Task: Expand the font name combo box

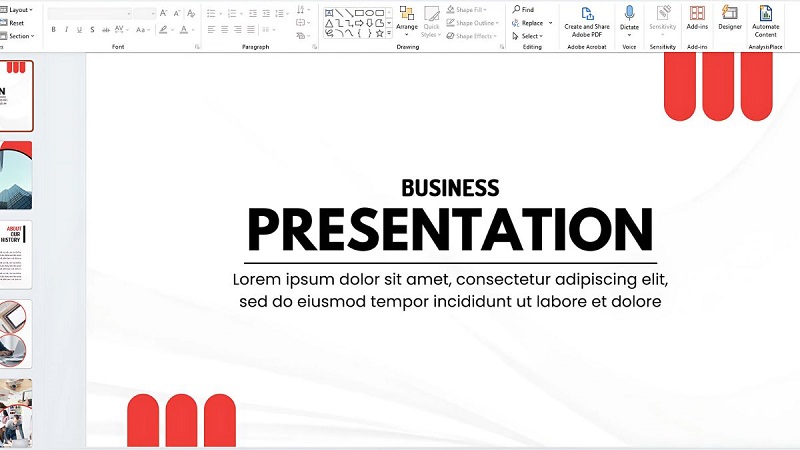Action: coord(127,14)
